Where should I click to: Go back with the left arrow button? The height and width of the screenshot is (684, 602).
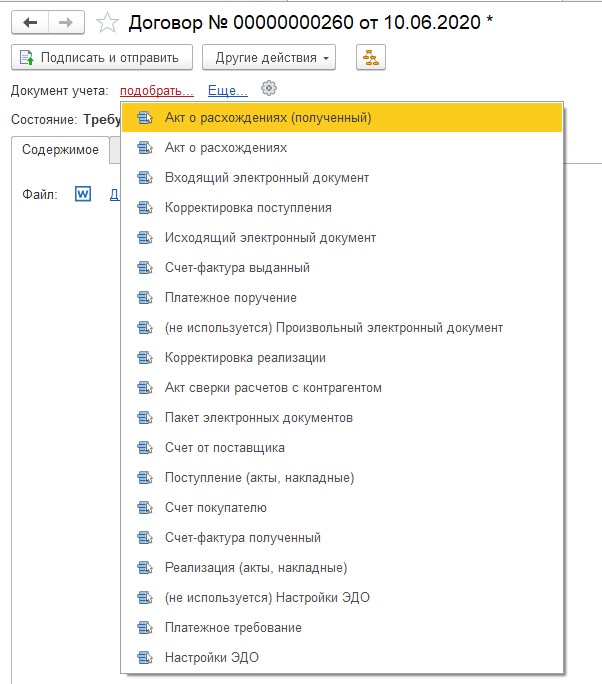pos(30,22)
